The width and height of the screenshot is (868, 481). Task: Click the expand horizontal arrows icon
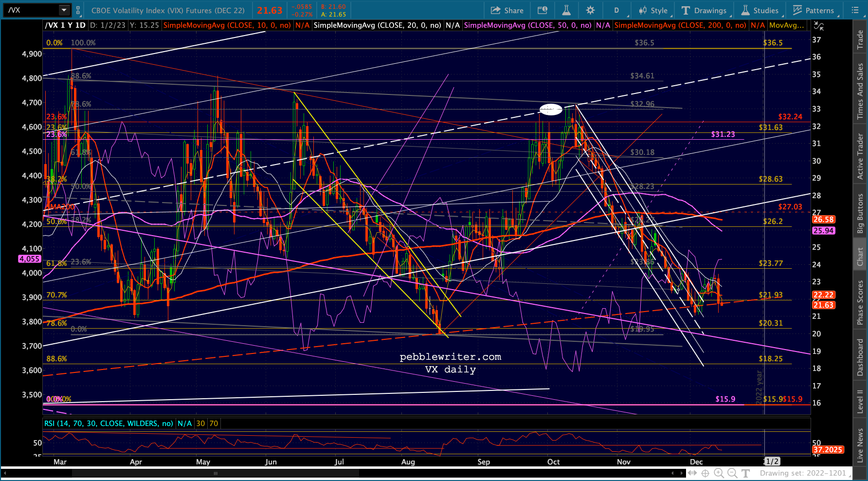point(691,473)
